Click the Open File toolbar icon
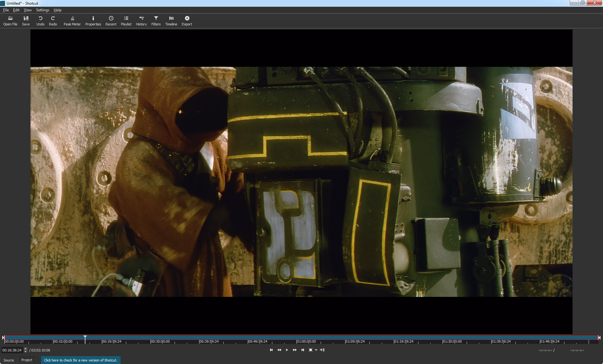 (x=10, y=21)
